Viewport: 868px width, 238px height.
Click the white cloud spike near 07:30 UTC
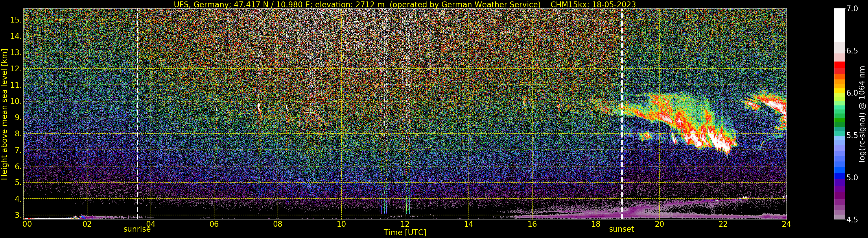click(x=259, y=108)
